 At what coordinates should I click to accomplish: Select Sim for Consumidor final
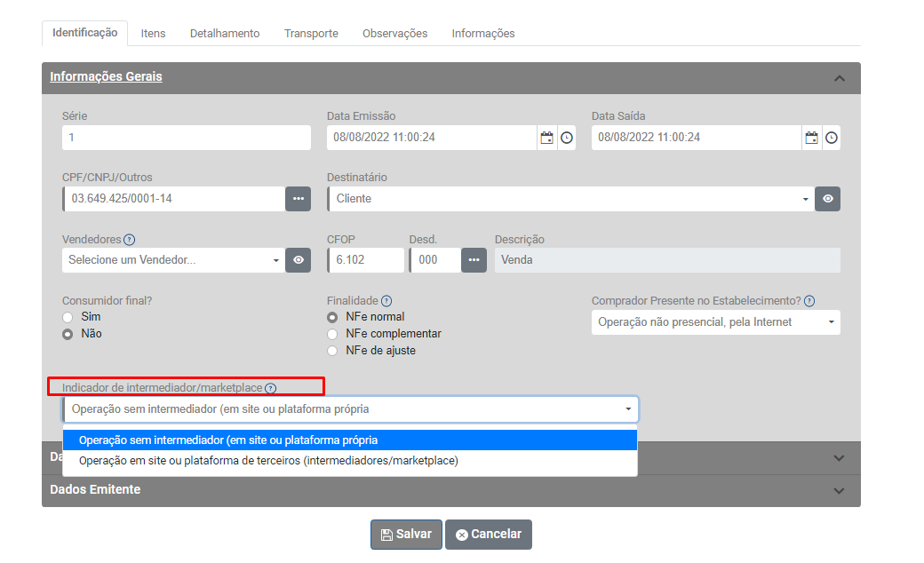68,317
